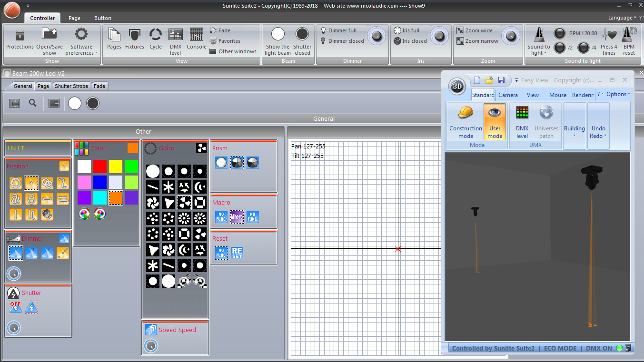Open the Sound to light dropdown
This screenshot has height=362, width=644.
tap(538, 41)
